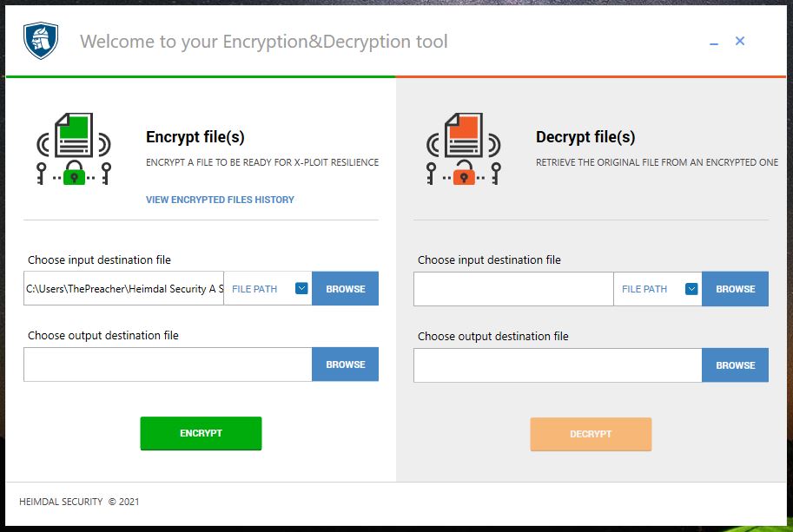Click the green encrypt file padlock icon
Image resolution: width=793 pixels, height=532 pixels.
click(x=74, y=149)
